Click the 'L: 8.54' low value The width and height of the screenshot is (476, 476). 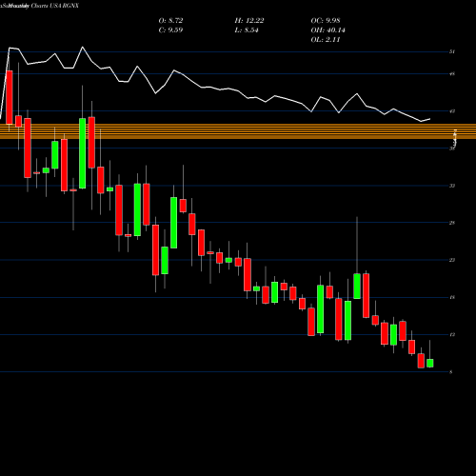pyautogui.click(x=247, y=30)
